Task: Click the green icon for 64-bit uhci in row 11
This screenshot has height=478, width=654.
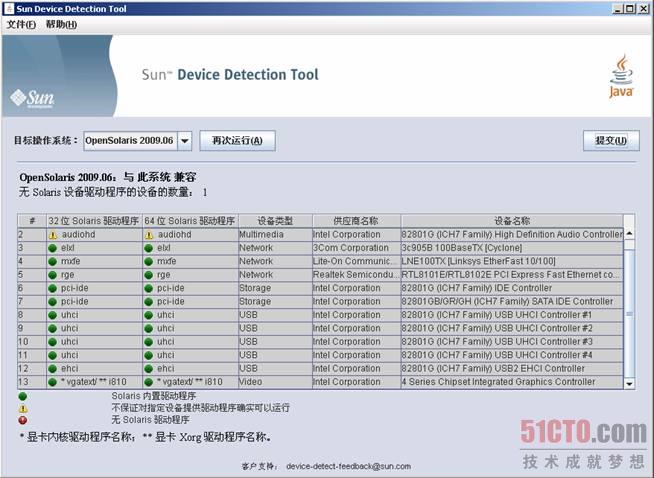Action: (x=148, y=355)
